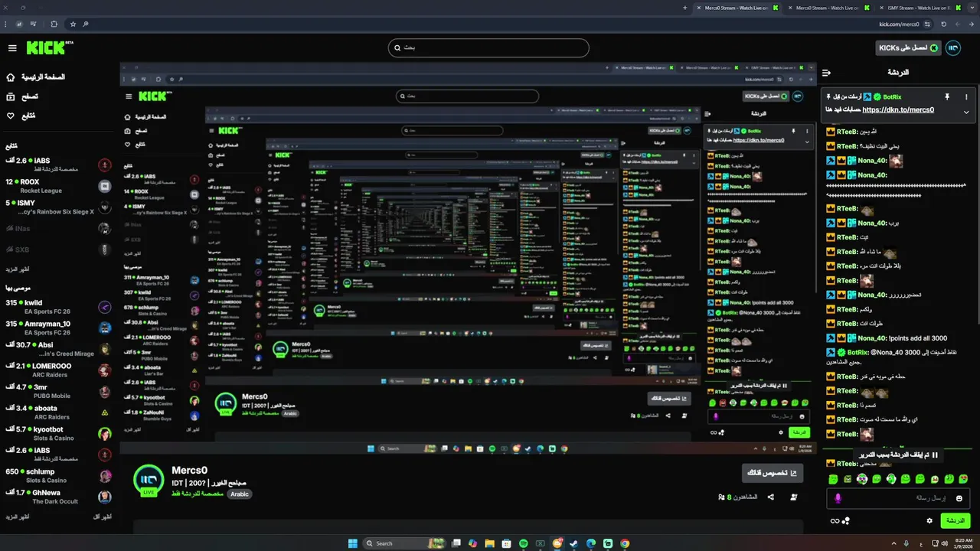Switch to first Mercs0 Stream browser tab
Screen dimensions: 980x551
coord(737,8)
